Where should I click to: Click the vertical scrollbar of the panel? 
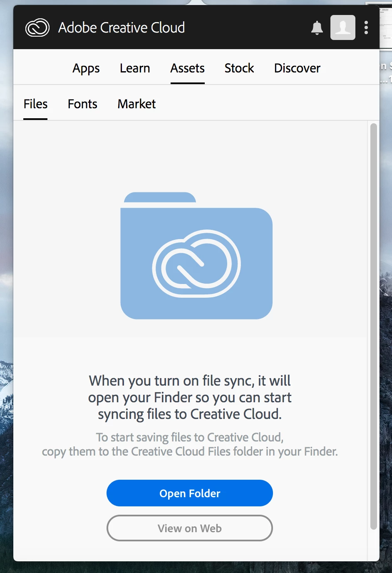coord(374,326)
